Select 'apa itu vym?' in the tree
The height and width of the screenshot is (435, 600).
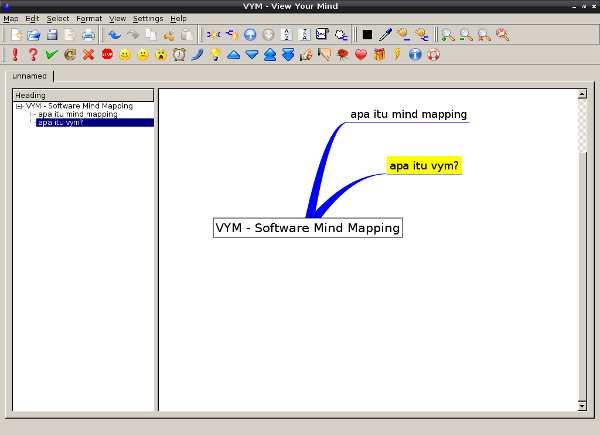[x=95, y=122]
